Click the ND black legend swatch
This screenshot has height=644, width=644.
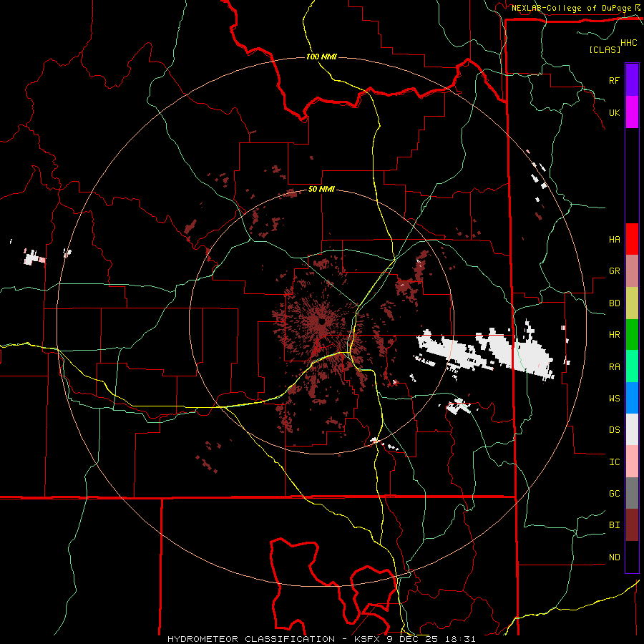(632, 557)
